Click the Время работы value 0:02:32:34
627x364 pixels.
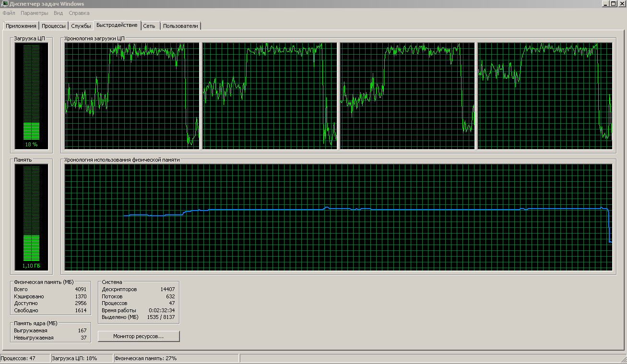click(161, 310)
